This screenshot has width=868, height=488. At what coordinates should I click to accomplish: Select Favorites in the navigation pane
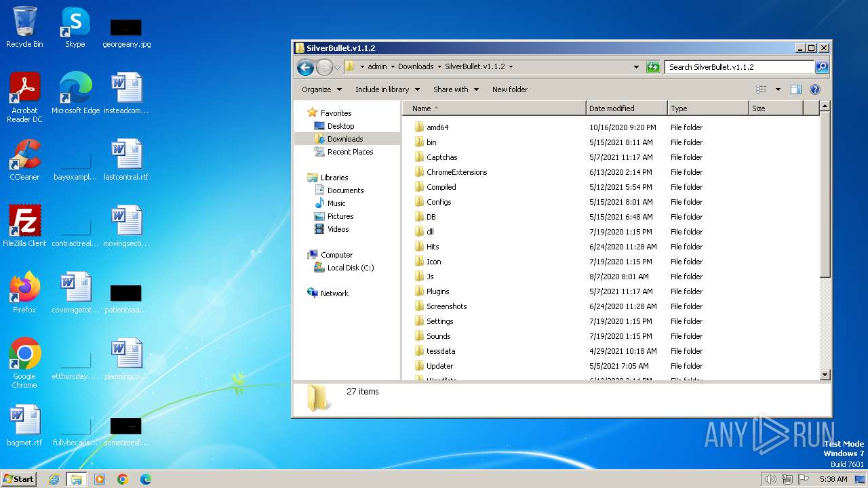pyautogui.click(x=336, y=113)
